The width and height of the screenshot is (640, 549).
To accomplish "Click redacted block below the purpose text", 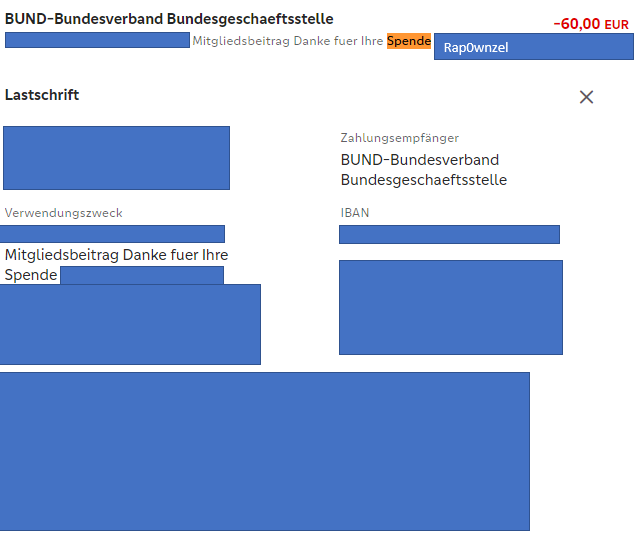I will [x=130, y=325].
